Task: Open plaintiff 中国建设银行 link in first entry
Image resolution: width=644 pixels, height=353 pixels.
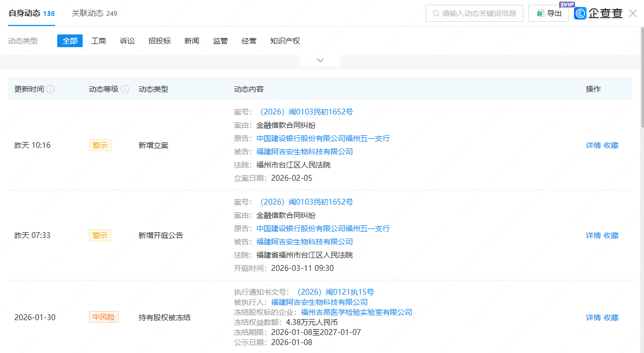Action: coord(323,138)
